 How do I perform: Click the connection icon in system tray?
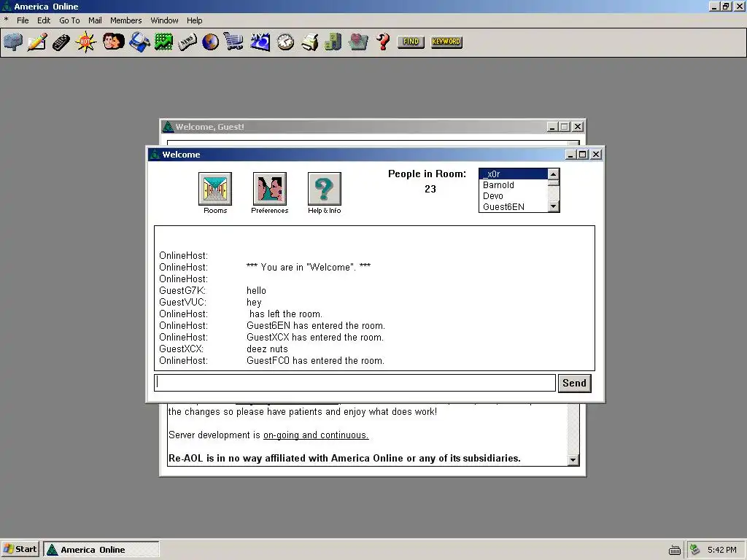[695, 550]
